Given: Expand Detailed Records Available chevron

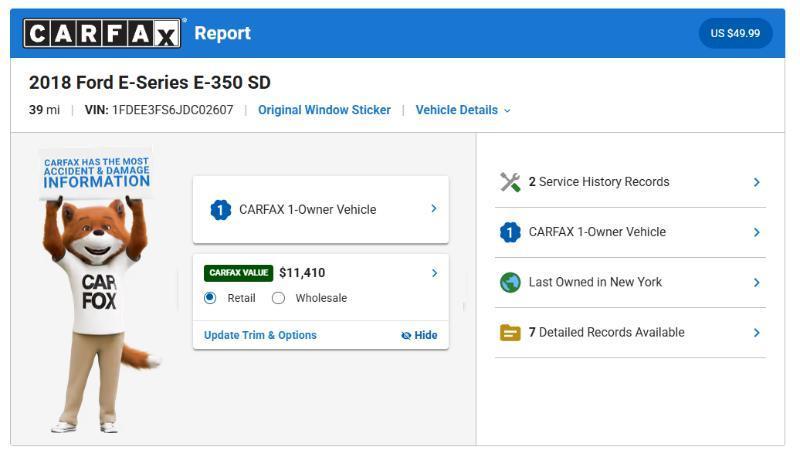Looking at the screenshot, I should (x=757, y=333).
